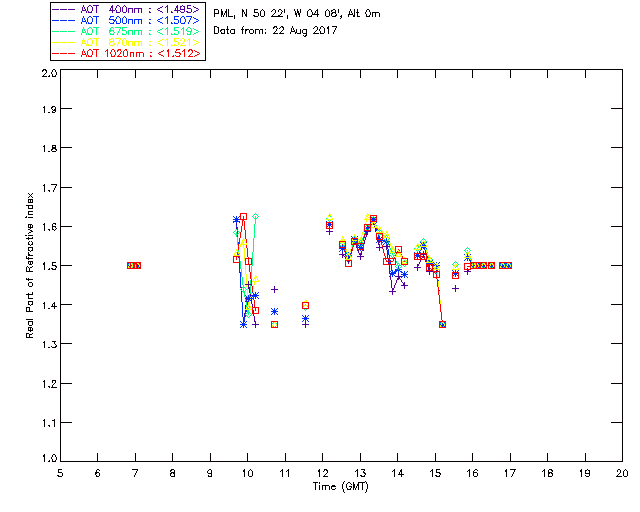Viewport: 640px width, 512px height.
Task: Click the x-axis label 19
Action: (x=585, y=473)
